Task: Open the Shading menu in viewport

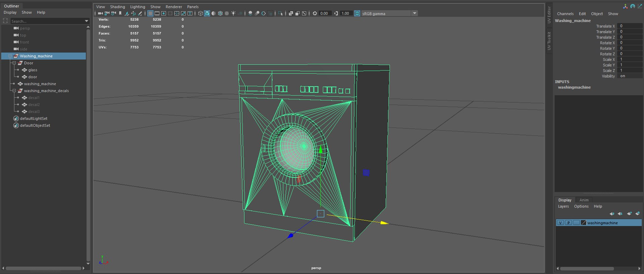Action: point(117,7)
